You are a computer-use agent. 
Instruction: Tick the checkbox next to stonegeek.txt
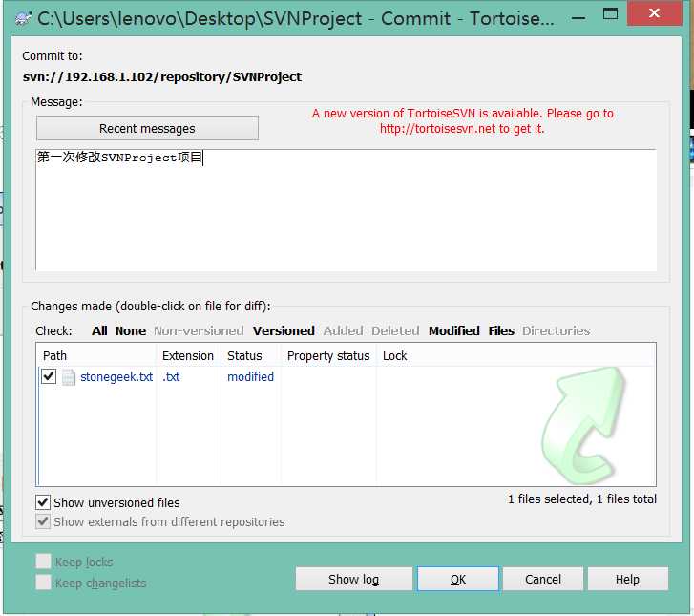[x=49, y=376]
